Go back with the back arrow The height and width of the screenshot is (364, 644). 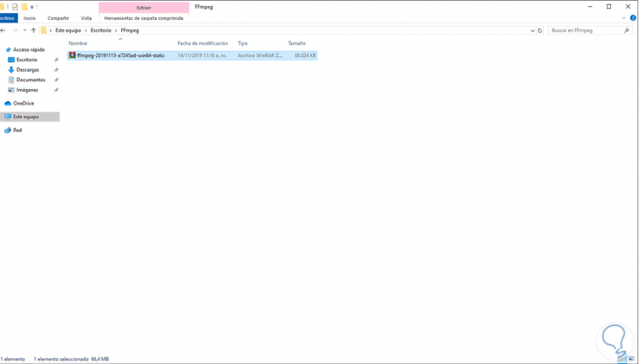(3, 30)
